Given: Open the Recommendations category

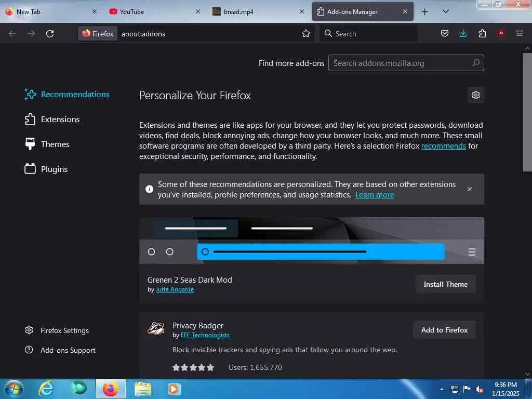Looking at the screenshot, I should click(67, 95).
